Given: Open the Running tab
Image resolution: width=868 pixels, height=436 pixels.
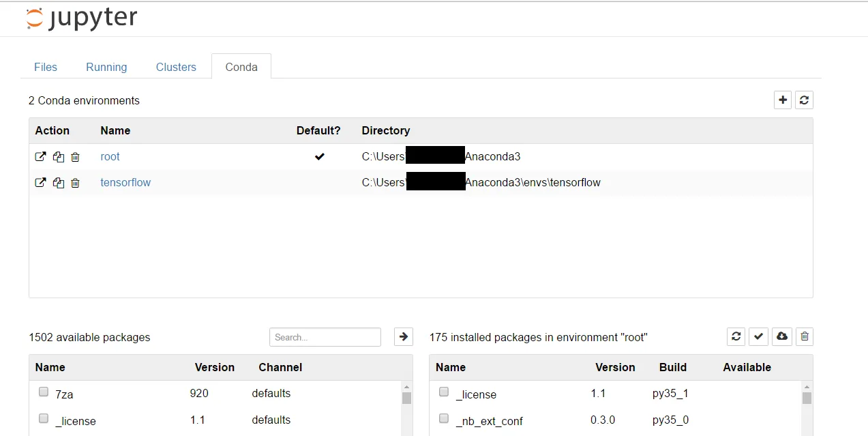Looking at the screenshot, I should point(106,67).
